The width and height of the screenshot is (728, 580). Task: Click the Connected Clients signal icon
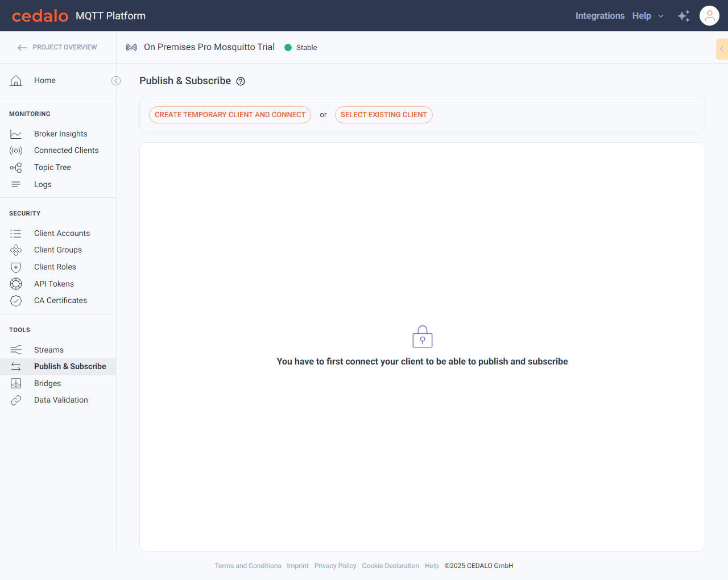click(x=16, y=151)
